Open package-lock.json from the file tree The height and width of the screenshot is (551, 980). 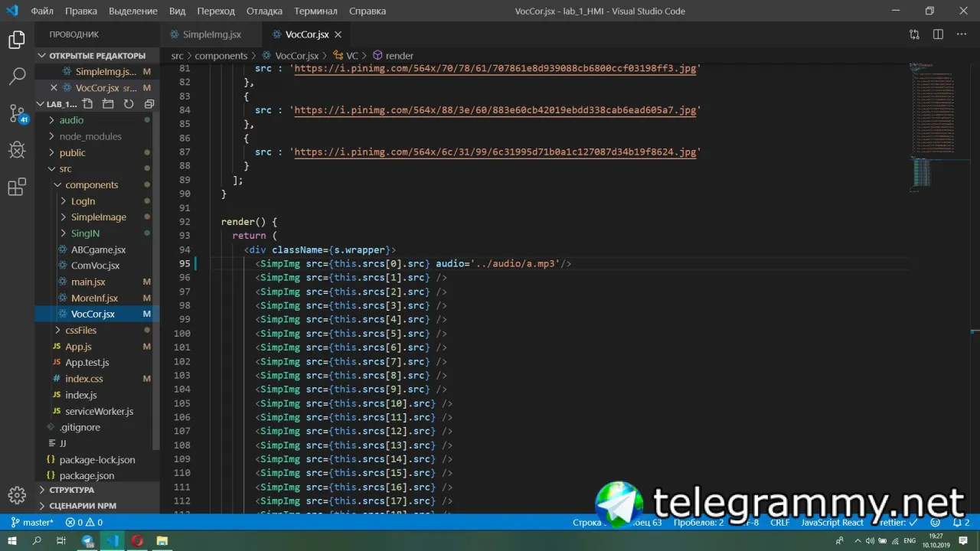(x=96, y=460)
